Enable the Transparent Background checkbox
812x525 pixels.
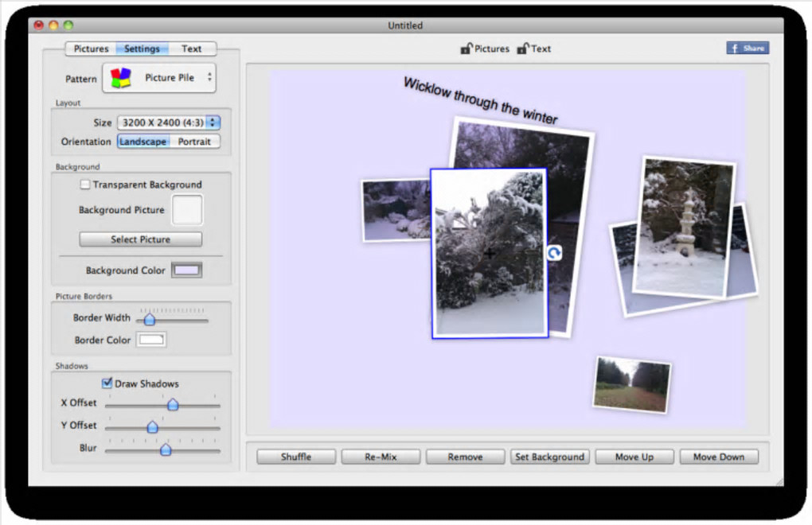(x=85, y=184)
